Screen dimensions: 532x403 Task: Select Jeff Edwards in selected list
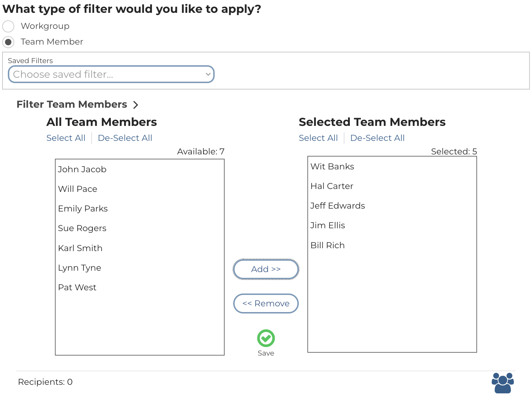tap(338, 206)
